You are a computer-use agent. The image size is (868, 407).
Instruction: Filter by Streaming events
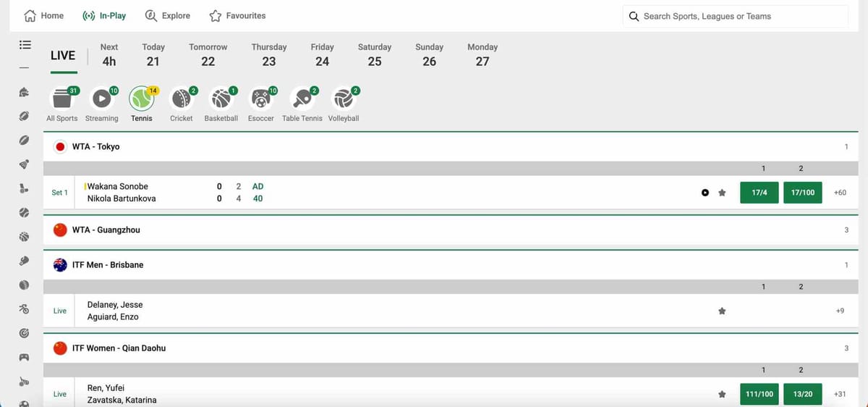click(102, 104)
